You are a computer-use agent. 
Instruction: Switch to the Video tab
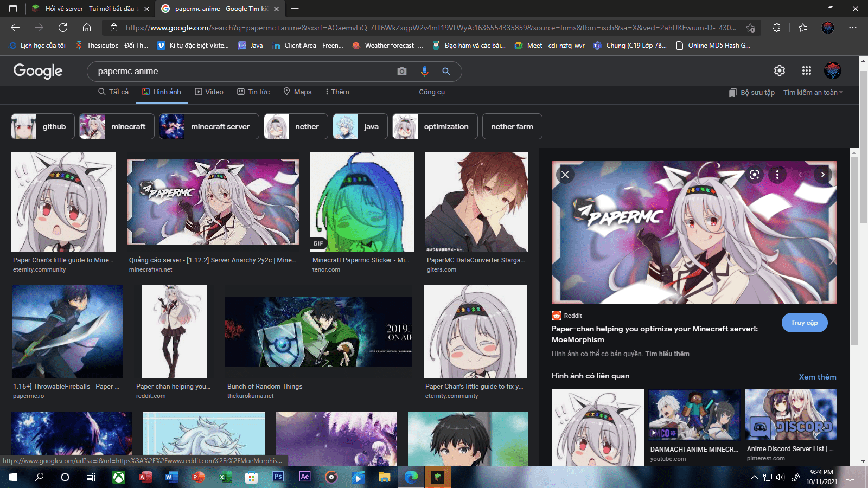[x=209, y=92]
